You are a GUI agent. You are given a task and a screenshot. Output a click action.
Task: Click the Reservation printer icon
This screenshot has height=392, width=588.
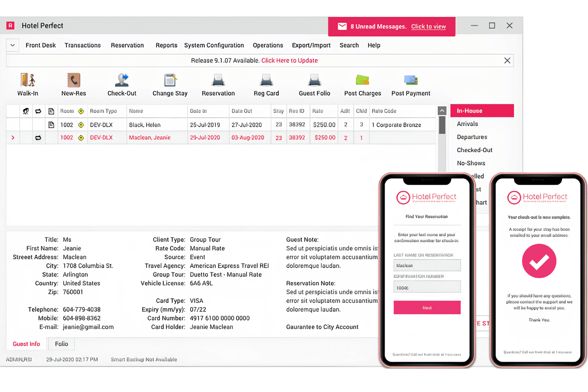point(218,80)
